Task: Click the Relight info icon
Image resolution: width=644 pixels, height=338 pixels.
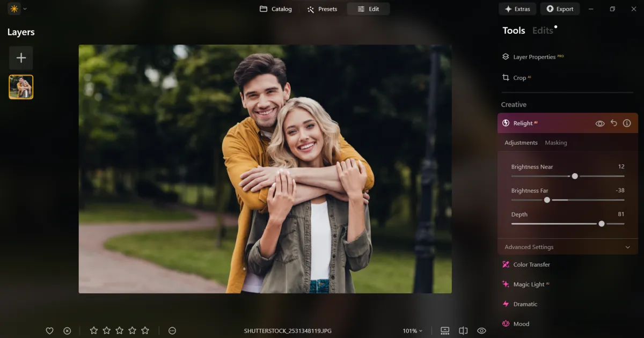Action: coord(627,123)
